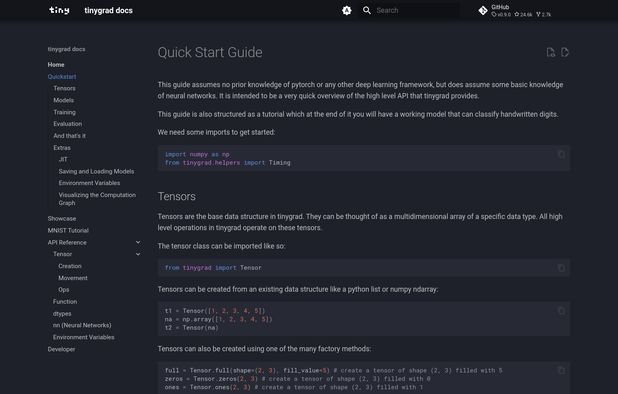This screenshot has height=394, width=618.
Task: Go to Extras section link
Action: click(x=62, y=148)
